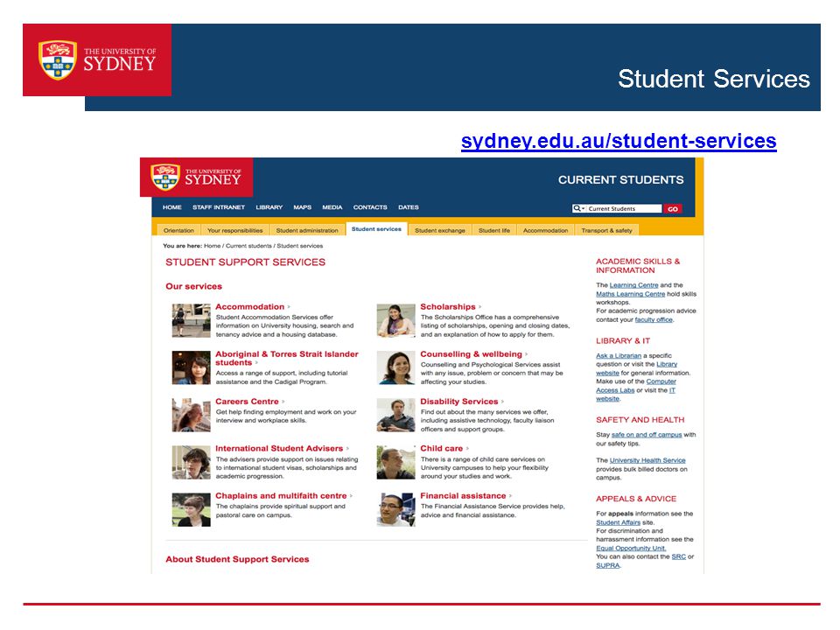Open MEDIA in the navigation bar

[332, 207]
